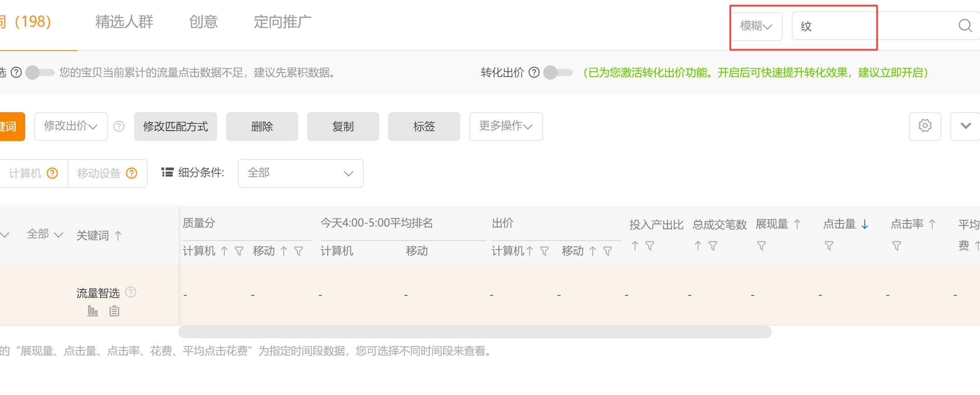Toggle the 转化出价 switch
The image size is (980, 395).
tap(558, 73)
